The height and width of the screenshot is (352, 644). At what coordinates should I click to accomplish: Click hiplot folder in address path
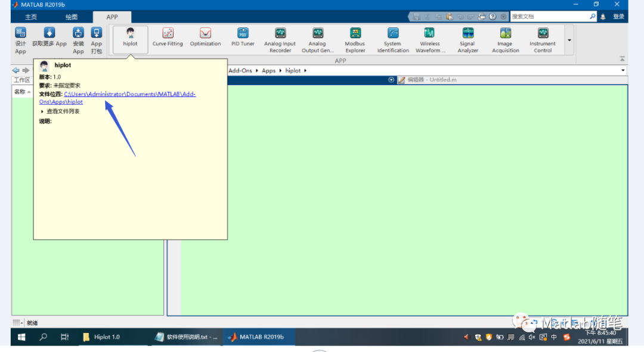pyautogui.click(x=293, y=70)
